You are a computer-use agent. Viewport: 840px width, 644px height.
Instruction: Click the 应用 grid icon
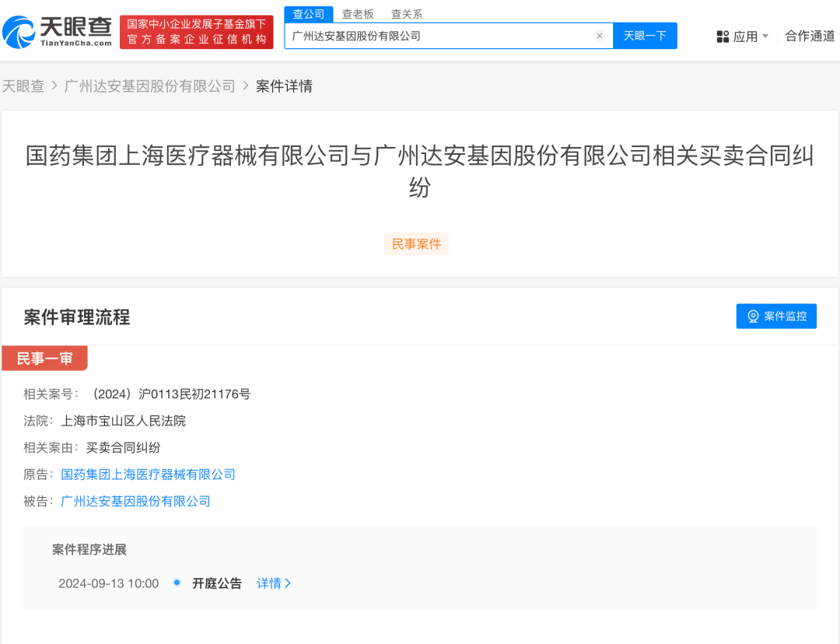pos(723,37)
